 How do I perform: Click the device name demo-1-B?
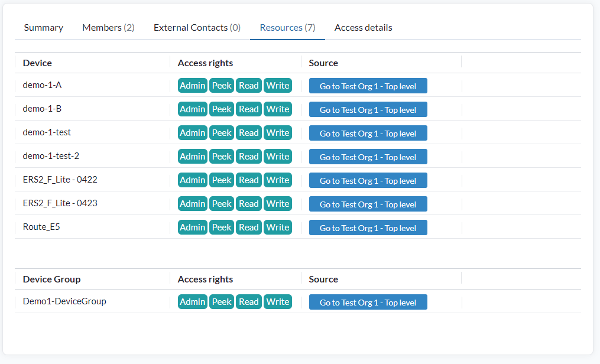[x=42, y=109]
